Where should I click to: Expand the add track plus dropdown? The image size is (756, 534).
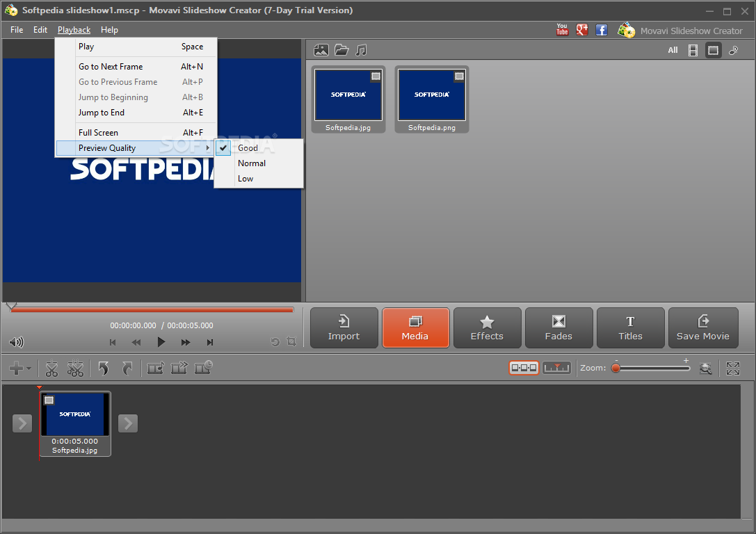(x=20, y=369)
